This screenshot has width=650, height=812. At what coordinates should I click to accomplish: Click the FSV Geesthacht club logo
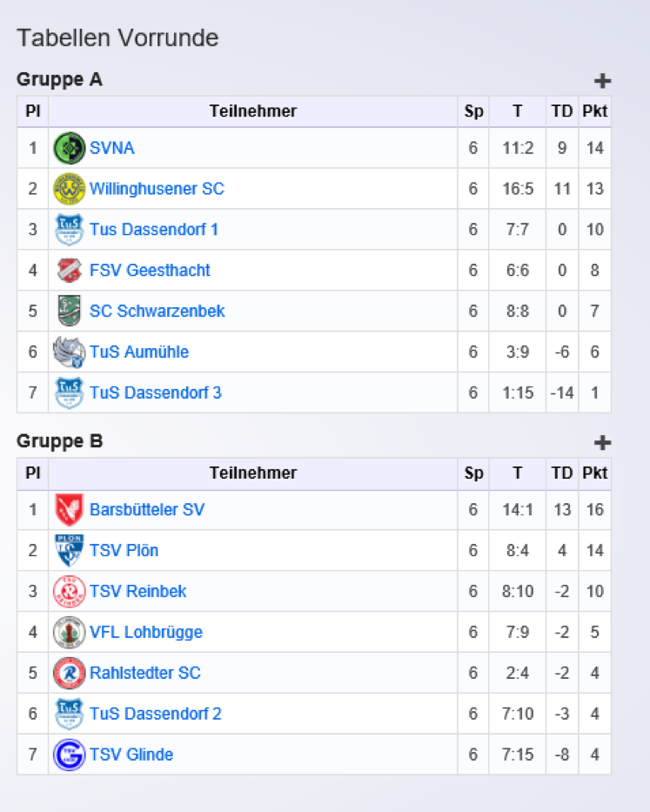[x=69, y=271]
